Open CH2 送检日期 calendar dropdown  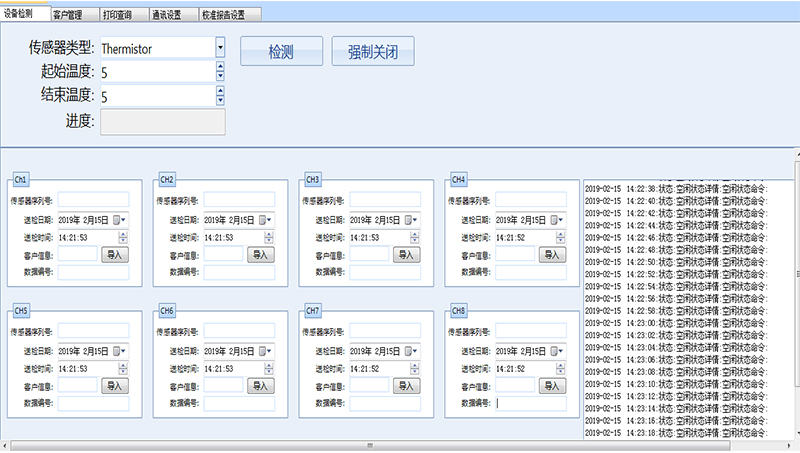(x=266, y=220)
